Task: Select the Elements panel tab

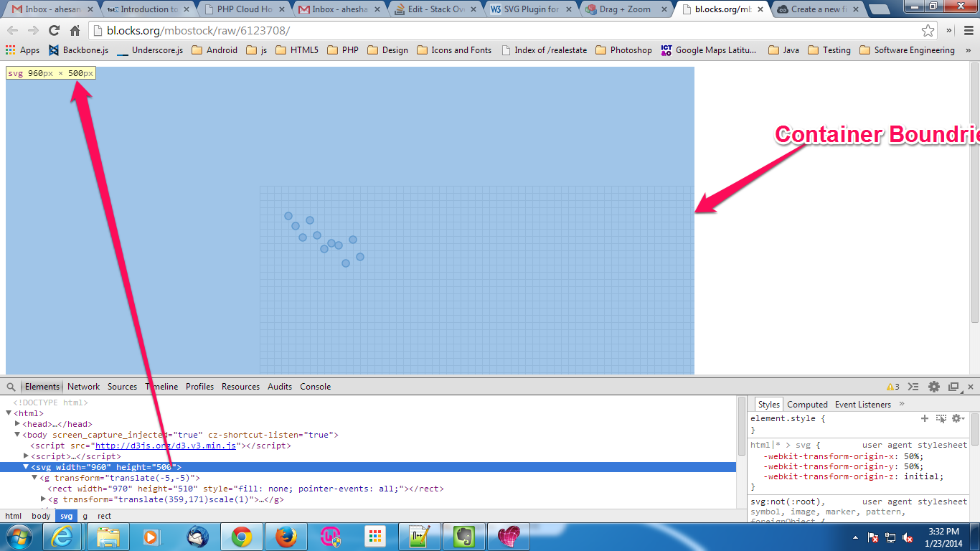Action: point(42,387)
